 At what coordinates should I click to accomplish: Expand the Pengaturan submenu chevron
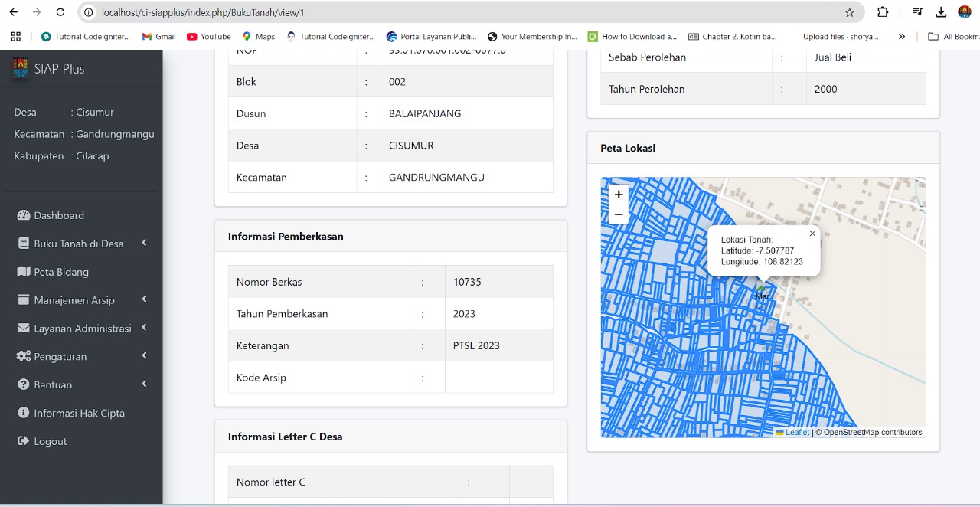point(144,356)
